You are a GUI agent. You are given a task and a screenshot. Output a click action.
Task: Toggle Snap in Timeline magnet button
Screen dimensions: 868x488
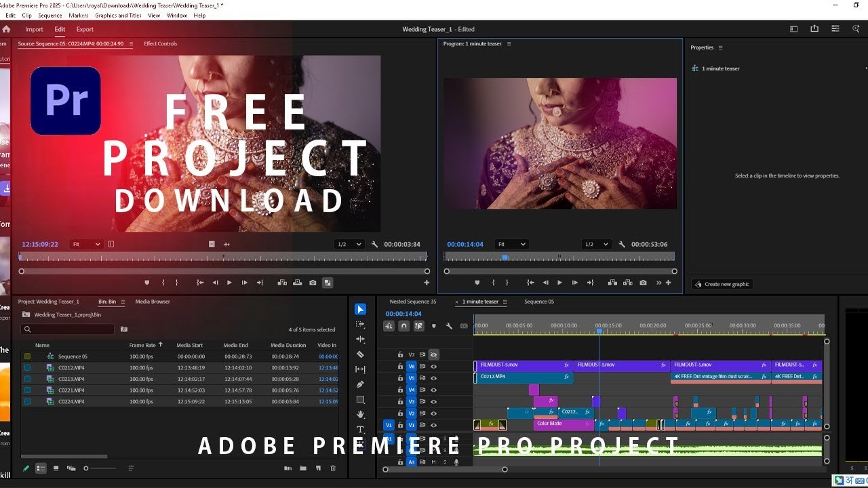(403, 326)
